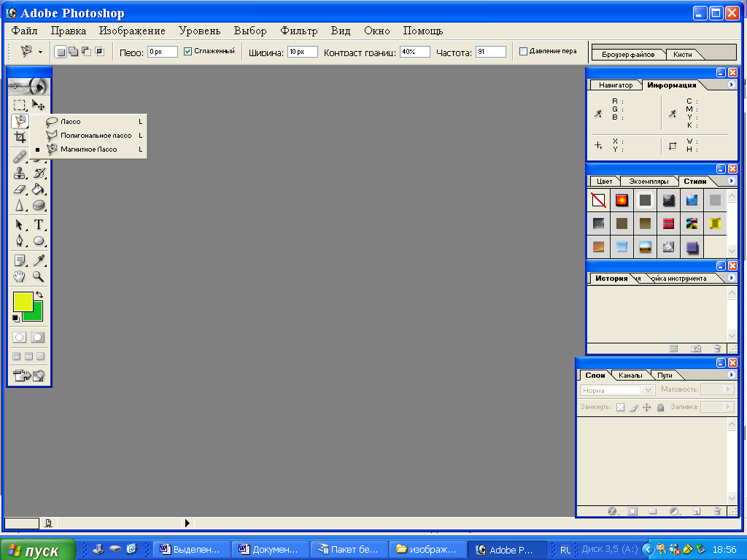Viewport: 747px width, 560px height.
Task: Click Jump to ImageReady icon
Action: 29,376
